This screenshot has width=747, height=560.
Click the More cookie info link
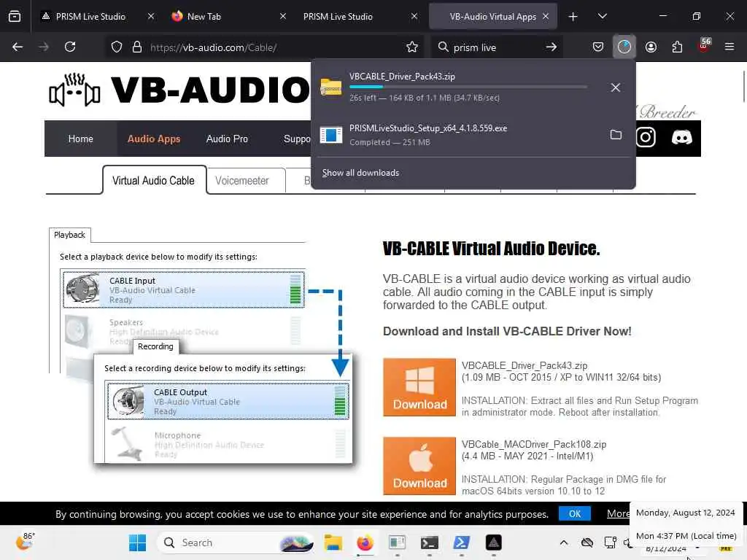point(618,513)
